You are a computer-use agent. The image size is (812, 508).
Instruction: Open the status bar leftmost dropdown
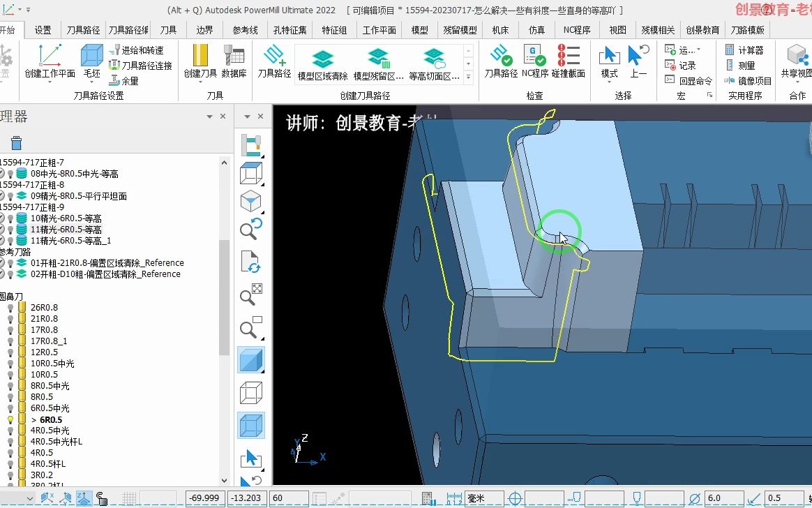29,498
